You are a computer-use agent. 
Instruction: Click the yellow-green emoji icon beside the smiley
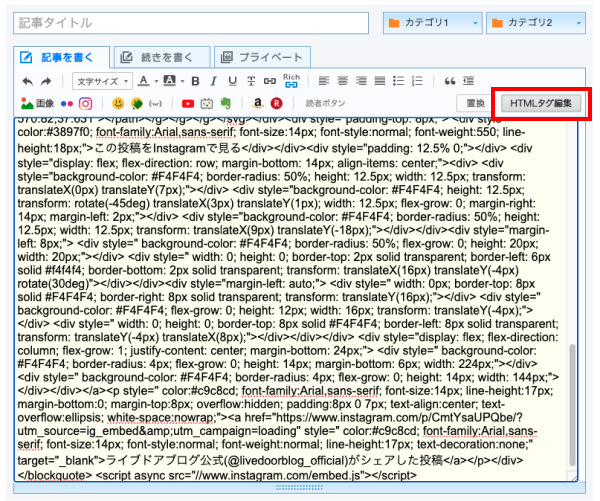[x=137, y=103]
